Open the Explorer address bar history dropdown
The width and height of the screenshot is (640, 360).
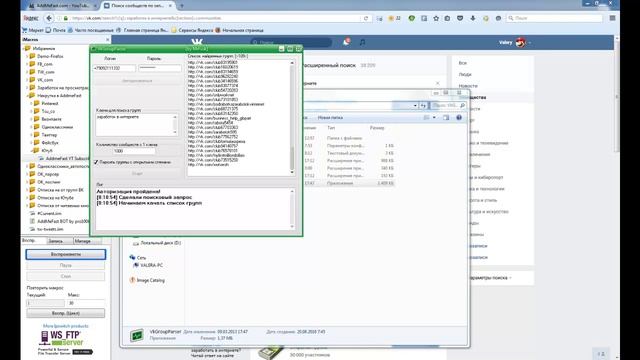click(x=415, y=105)
